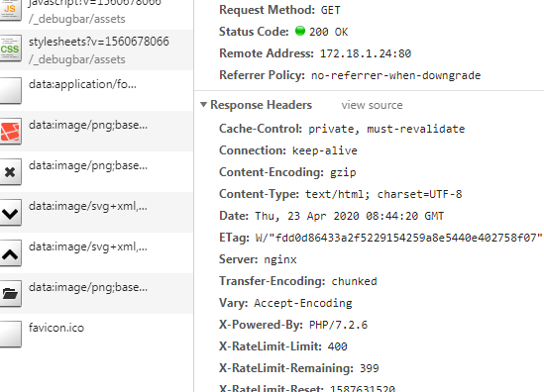The image size is (544, 392).
Task: Select the data:image/svg+xml request with down chevron
Action: pyautogui.click(x=96, y=212)
